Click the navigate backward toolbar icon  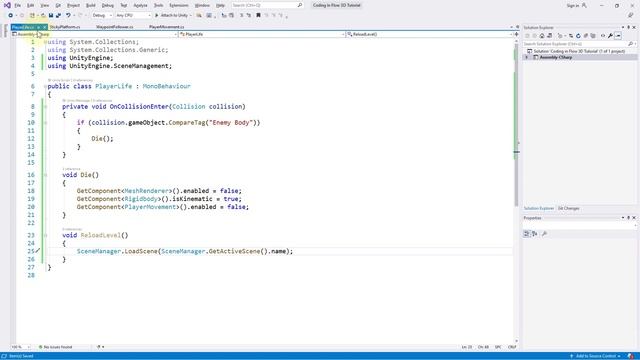[x=11, y=16]
